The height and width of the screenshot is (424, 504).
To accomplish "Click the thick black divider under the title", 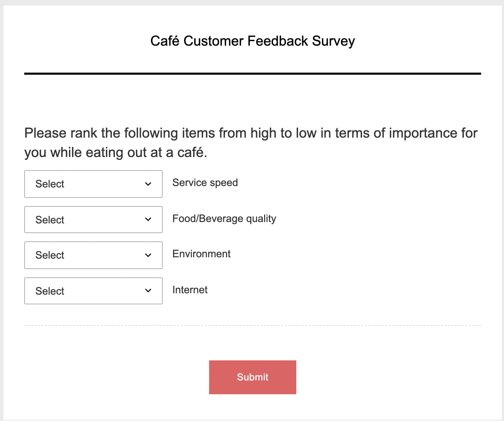I will click(x=252, y=74).
